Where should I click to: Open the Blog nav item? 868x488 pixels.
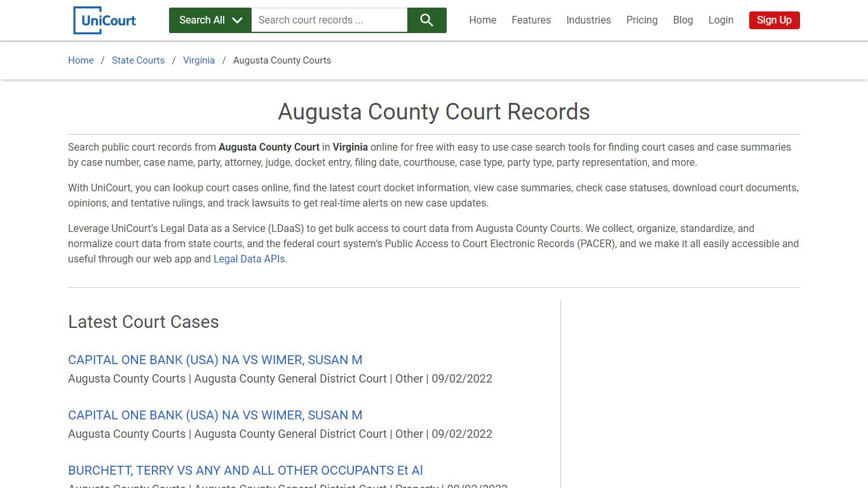[x=683, y=20]
